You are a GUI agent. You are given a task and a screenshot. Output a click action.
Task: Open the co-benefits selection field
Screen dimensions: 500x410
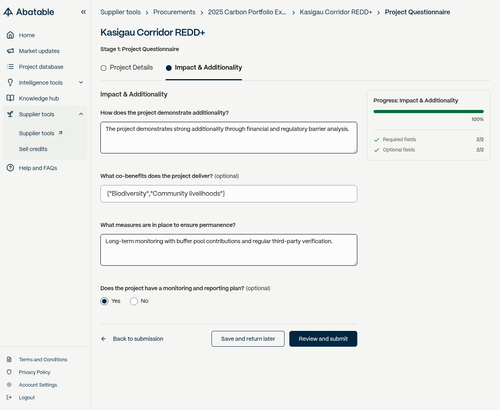click(x=229, y=194)
